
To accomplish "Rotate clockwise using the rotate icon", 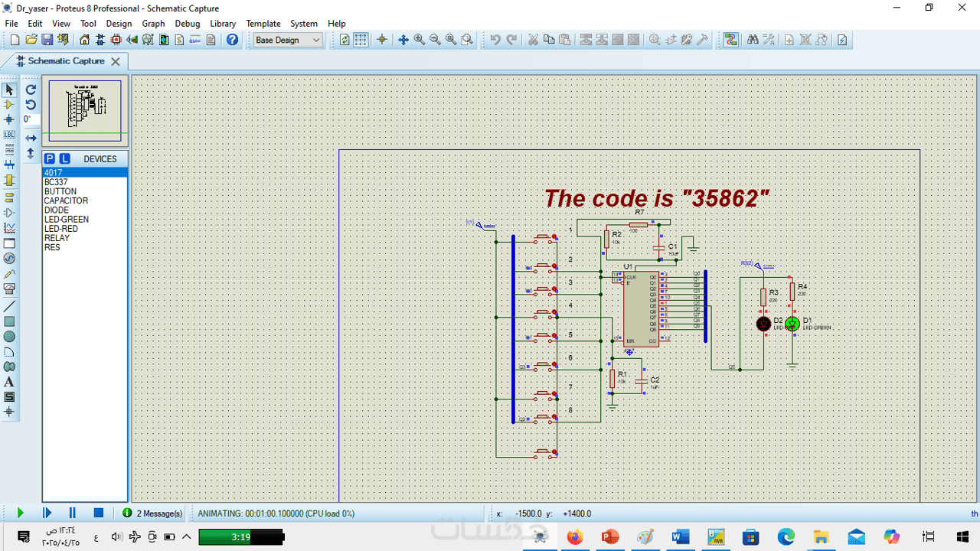I will [x=31, y=90].
